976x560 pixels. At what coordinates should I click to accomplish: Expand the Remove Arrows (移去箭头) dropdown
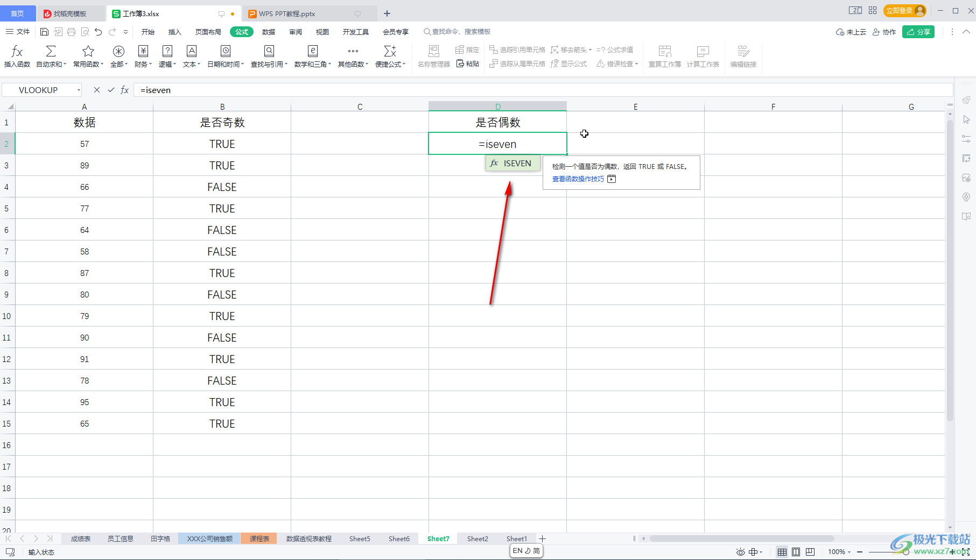pyautogui.click(x=591, y=49)
